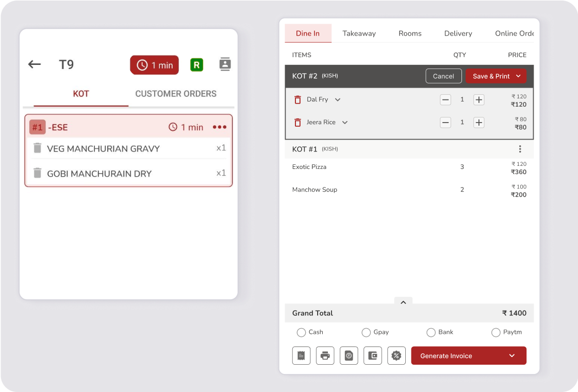Open three-dot menu for KOT #1 -ESE
The image size is (578, 392).
point(219,127)
